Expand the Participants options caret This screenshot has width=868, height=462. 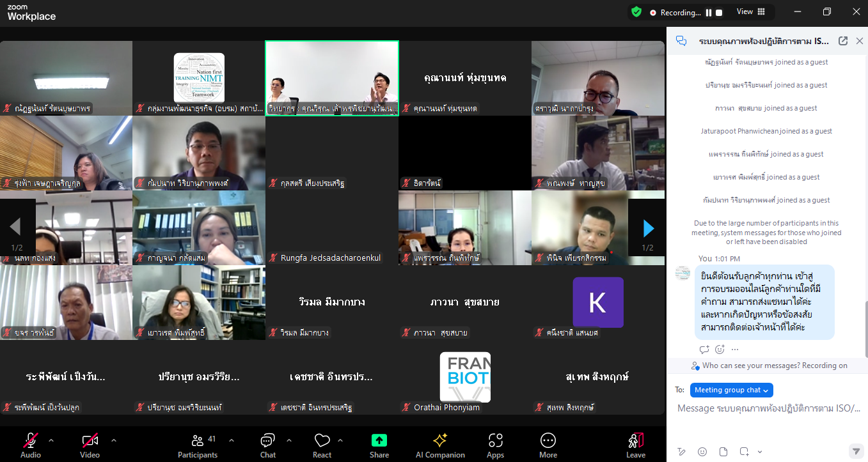(232, 440)
